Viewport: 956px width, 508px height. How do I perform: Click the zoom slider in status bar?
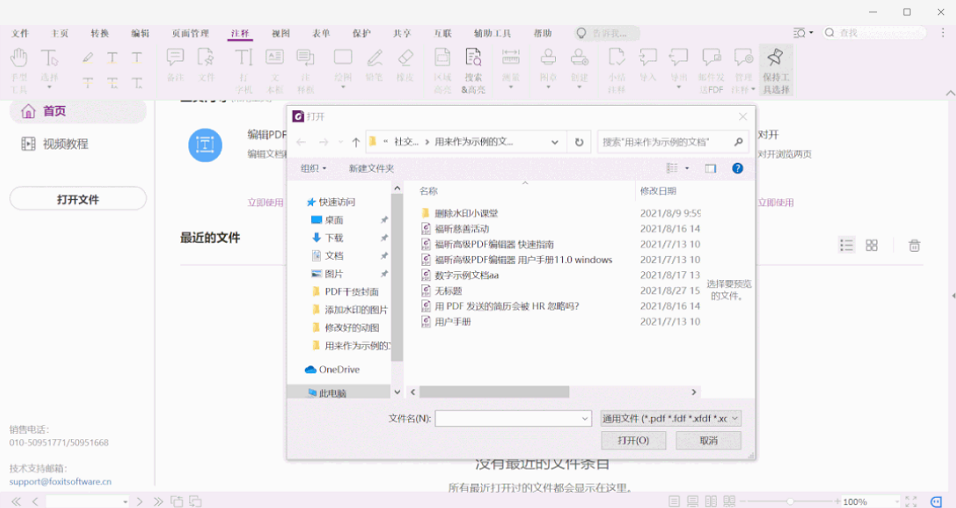point(790,501)
